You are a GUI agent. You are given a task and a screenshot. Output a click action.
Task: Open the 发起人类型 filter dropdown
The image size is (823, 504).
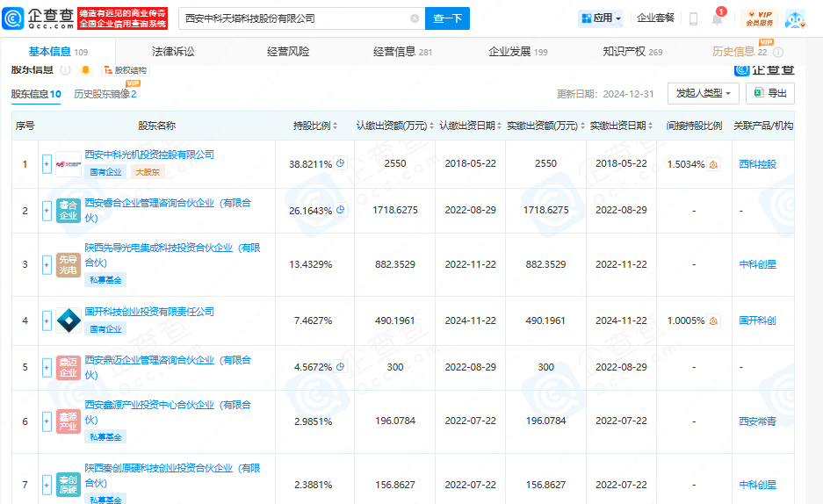(704, 93)
